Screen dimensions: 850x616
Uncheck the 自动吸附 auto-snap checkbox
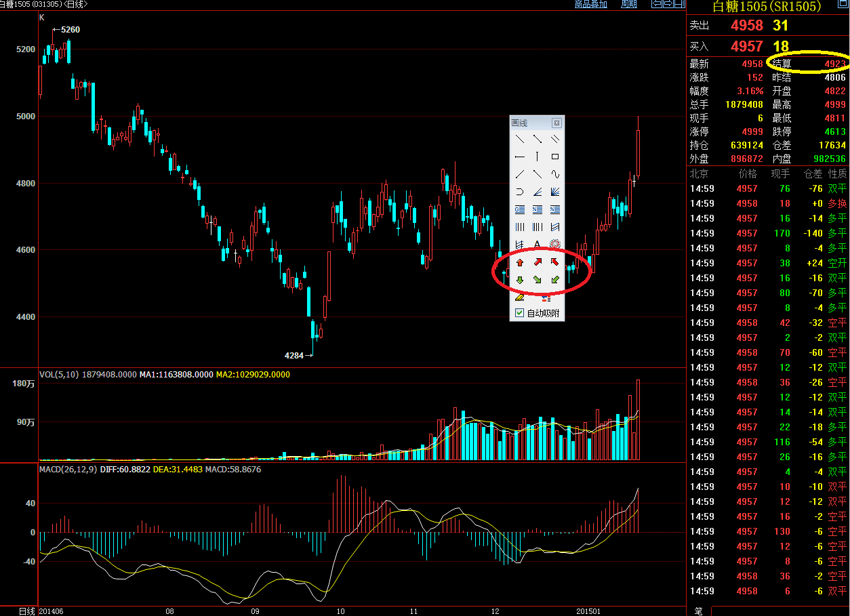pyautogui.click(x=520, y=313)
